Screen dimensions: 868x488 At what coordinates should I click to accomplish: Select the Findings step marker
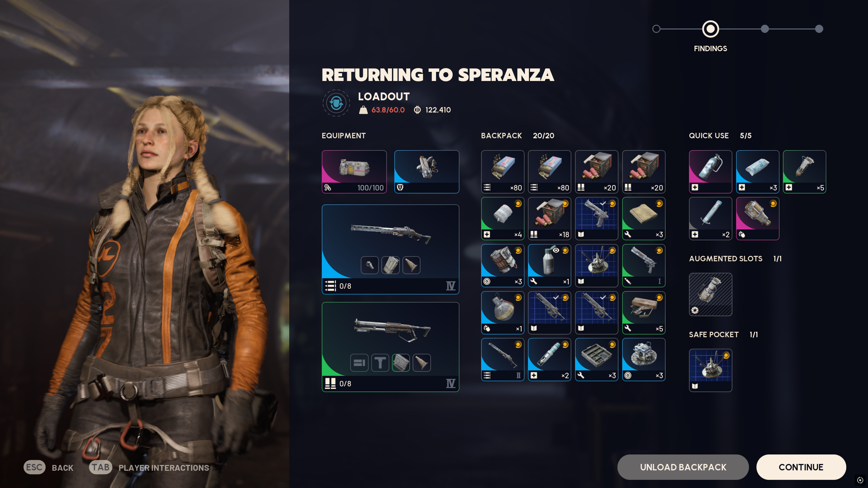710,29
